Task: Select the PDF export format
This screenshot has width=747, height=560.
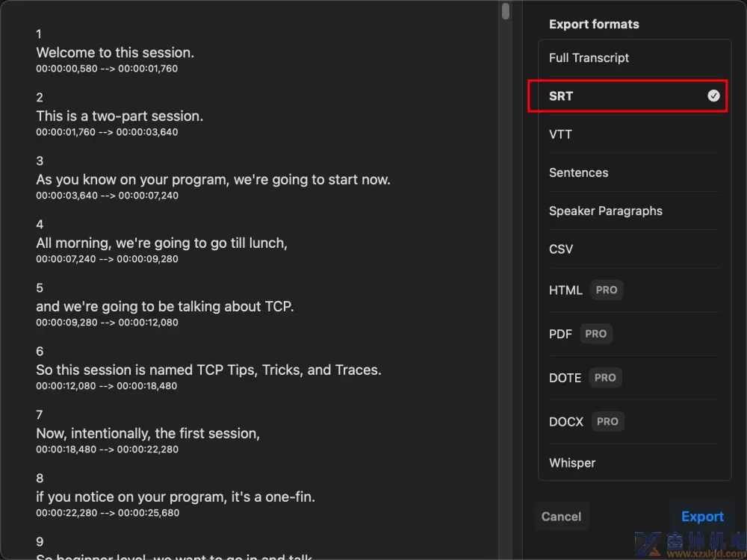Action: (634, 334)
